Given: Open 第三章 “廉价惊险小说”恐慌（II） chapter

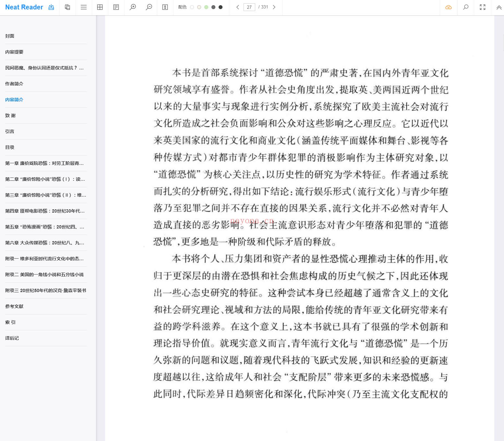Looking at the screenshot, I should pos(46,195).
